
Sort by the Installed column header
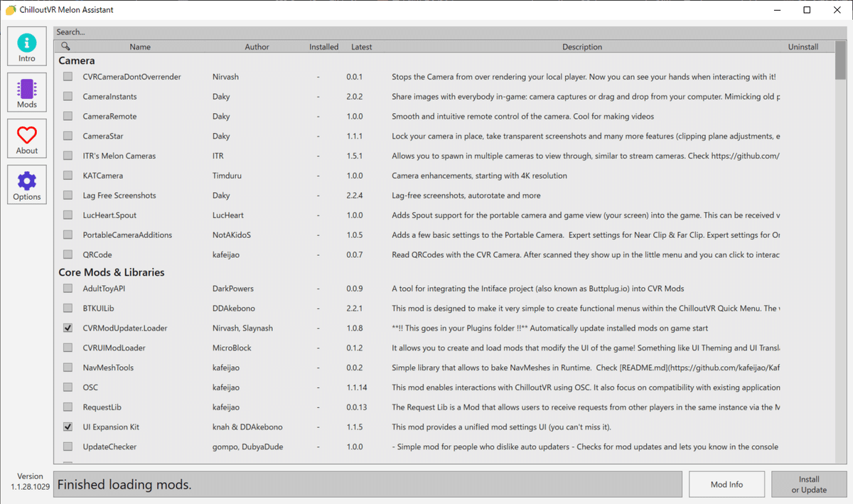[323, 47]
